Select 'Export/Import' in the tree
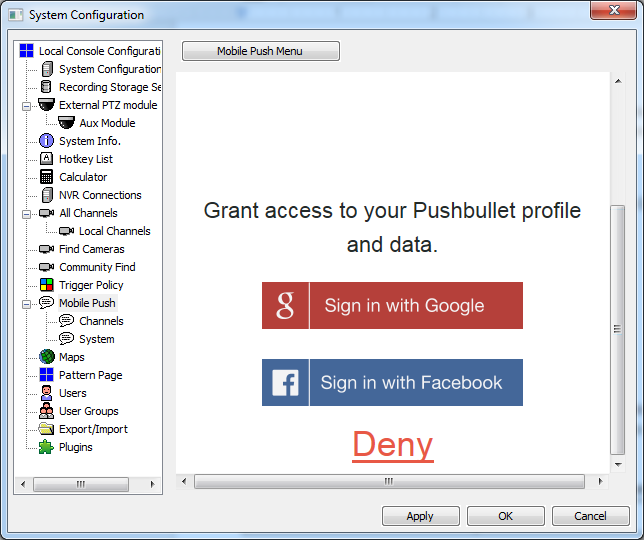This screenshot has width=644, height=540. click(93, 429)
